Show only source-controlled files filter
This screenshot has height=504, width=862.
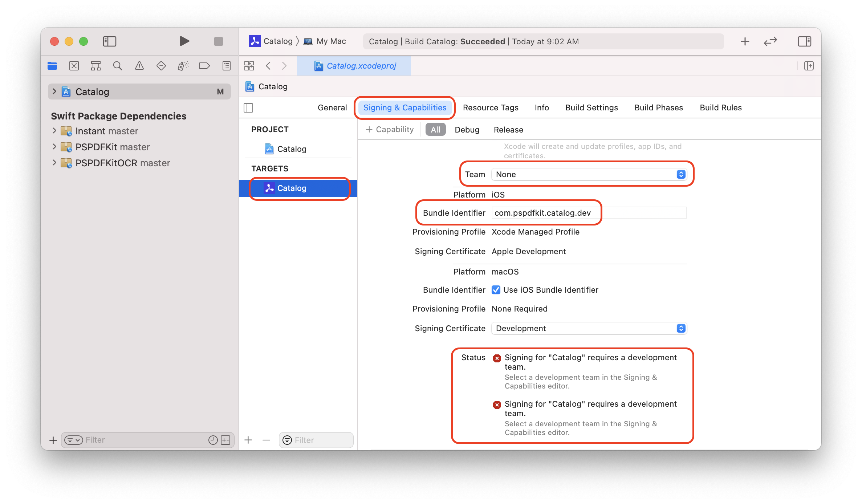(225, 440)
